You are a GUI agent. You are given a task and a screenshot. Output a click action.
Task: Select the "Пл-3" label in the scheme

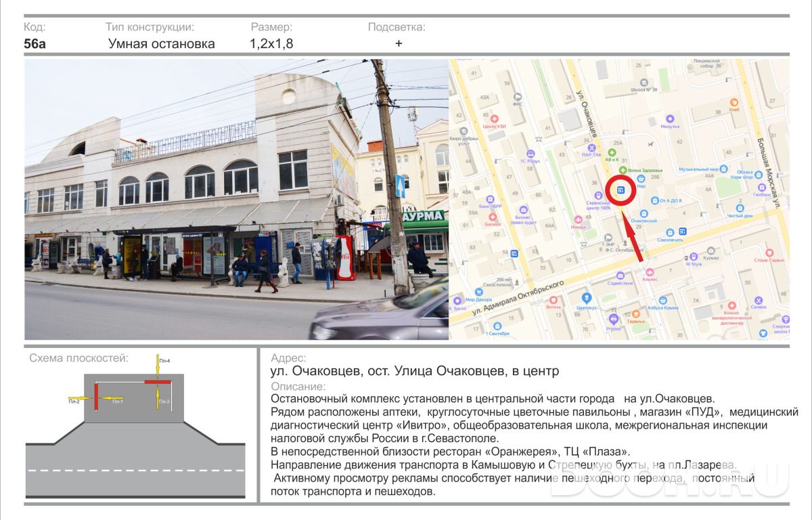(164, 402)
